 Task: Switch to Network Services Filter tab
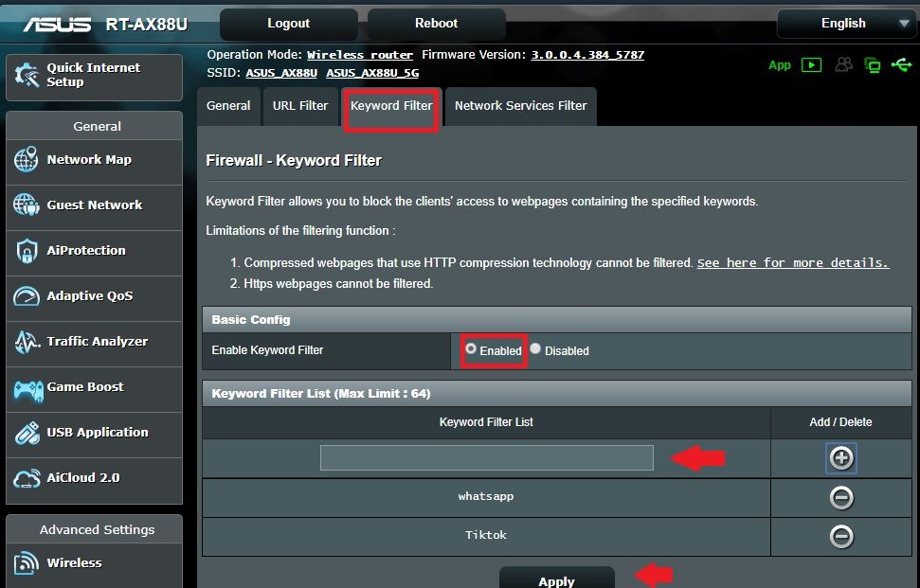[520, 106]
